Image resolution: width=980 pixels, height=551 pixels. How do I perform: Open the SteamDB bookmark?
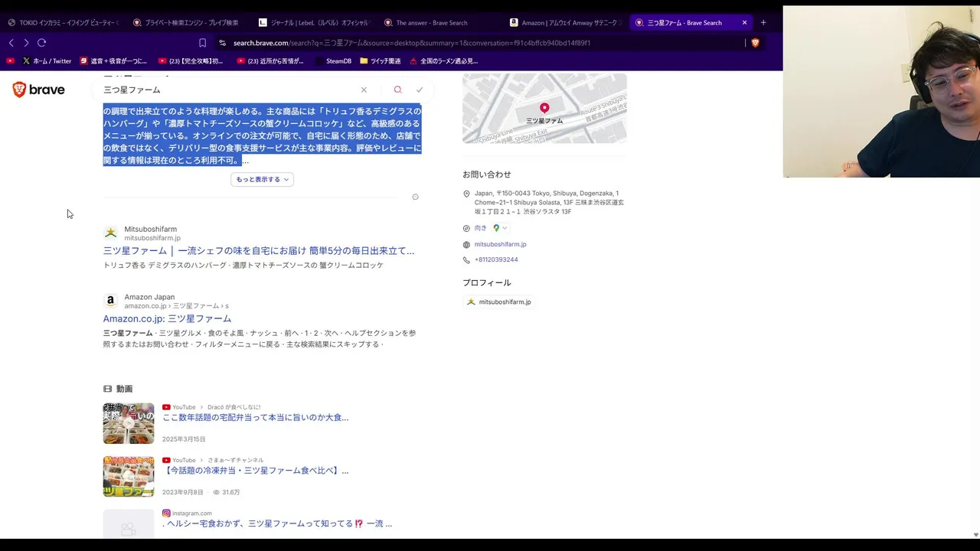click(333, 60)
